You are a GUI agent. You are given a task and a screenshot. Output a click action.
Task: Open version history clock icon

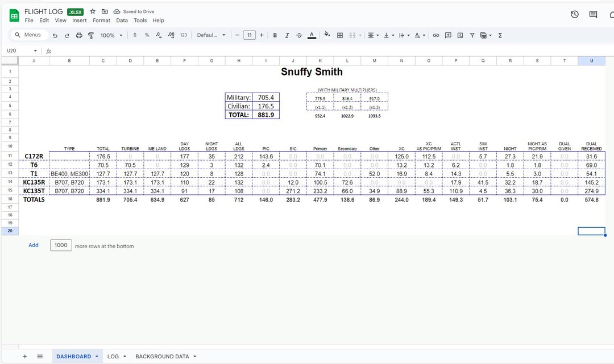[x=574, y=14]
